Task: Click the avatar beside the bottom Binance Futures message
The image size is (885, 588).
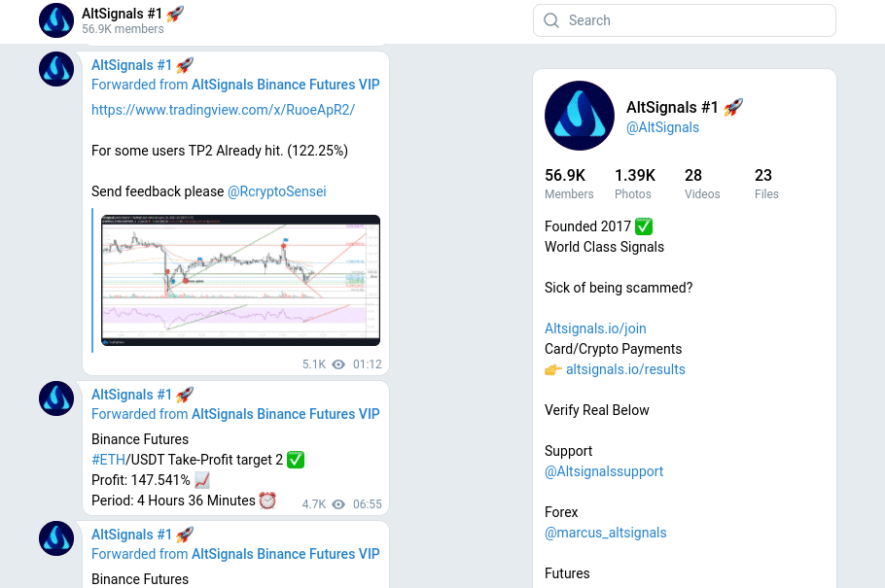Action: (x=56, y=538)
